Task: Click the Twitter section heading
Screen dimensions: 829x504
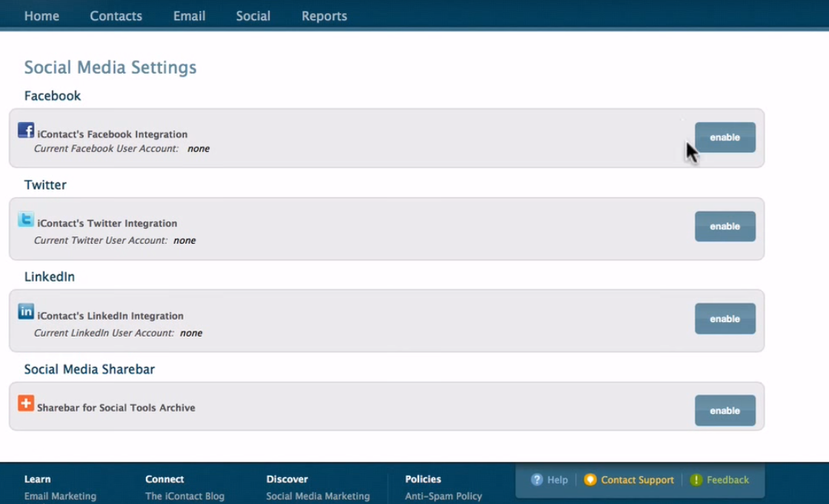Action: (45, 185)
